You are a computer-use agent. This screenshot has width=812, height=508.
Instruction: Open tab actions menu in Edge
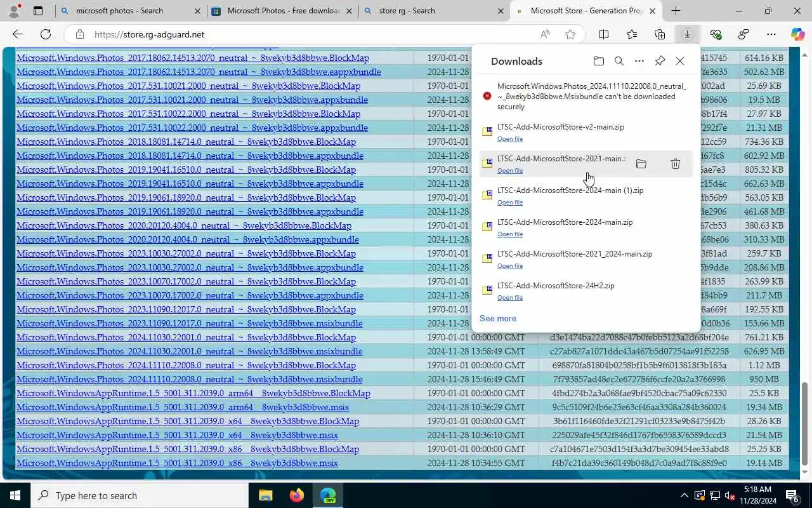tap(38, 11)
